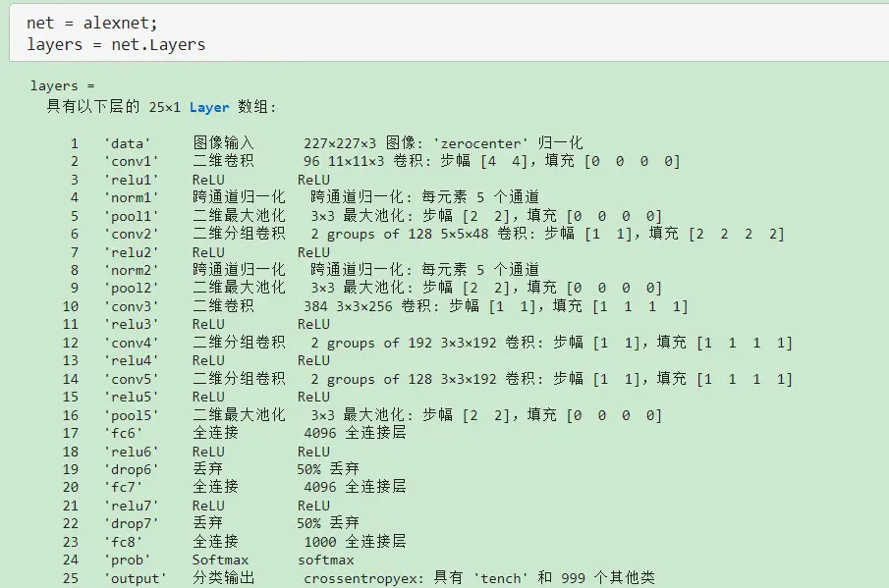Viewport: 889px width, 588px height.
Task: Click "4096 全连接层" in the fc6 row
Action: [355, 433]
